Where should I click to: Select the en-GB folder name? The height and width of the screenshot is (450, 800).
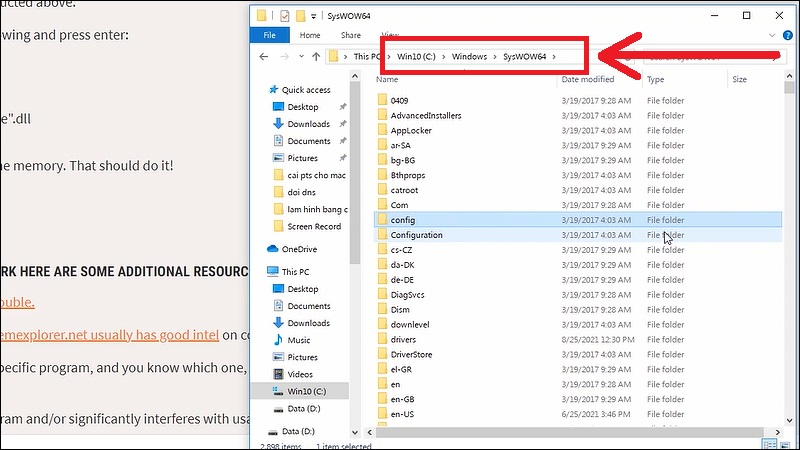(402, 399)
